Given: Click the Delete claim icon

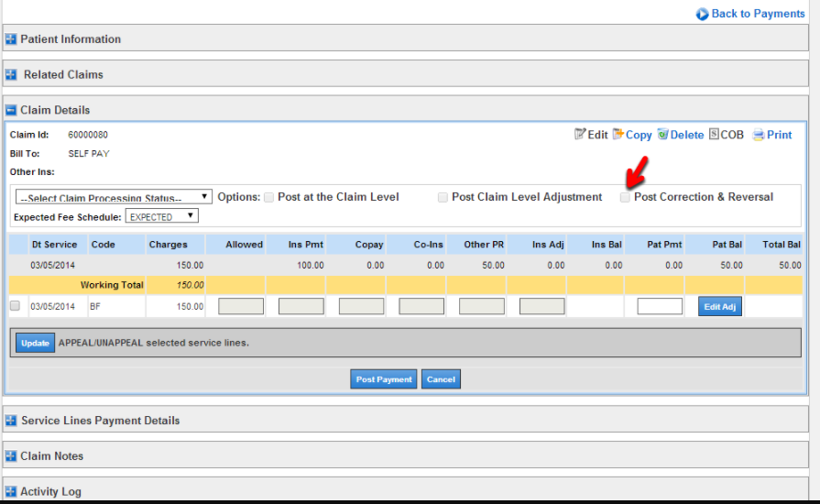Looking at the screenshot, I should click(x=662, y=135).
